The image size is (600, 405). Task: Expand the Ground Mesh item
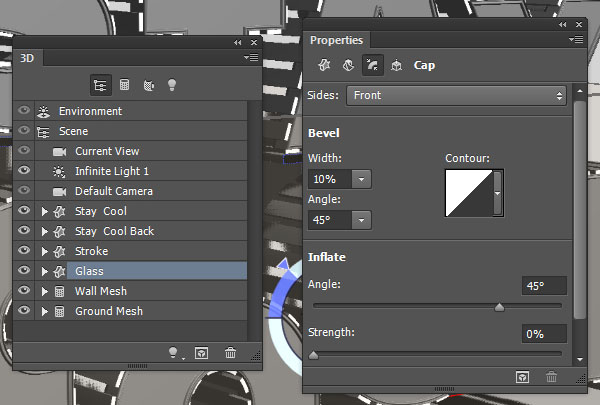coord(44,311)
